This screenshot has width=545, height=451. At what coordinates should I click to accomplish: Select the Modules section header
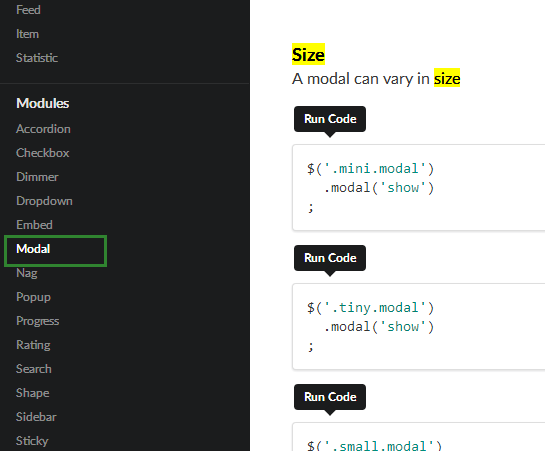point(42,103)
